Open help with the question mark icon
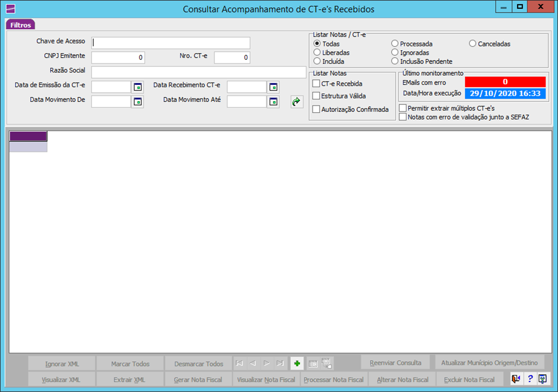The height and width of the screenshot is (392, 558). click(530, 379)
